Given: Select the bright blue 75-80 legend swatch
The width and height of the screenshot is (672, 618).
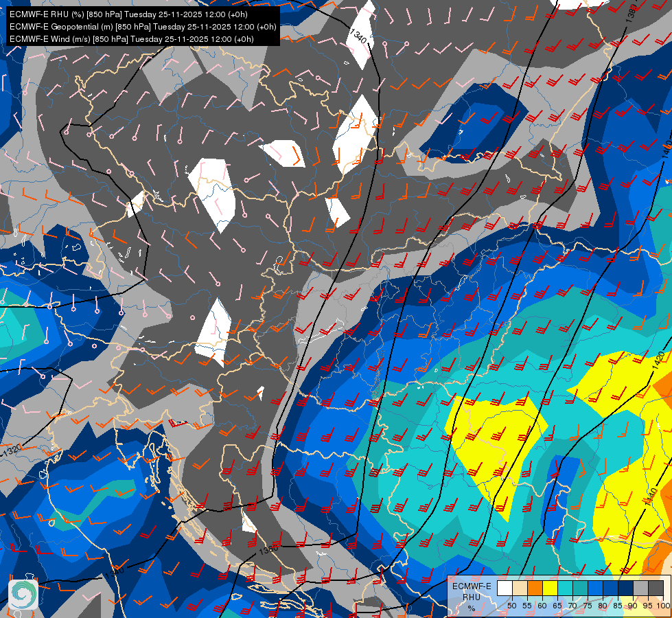Looking at the screenshot, I should click(x=596, y=588).
